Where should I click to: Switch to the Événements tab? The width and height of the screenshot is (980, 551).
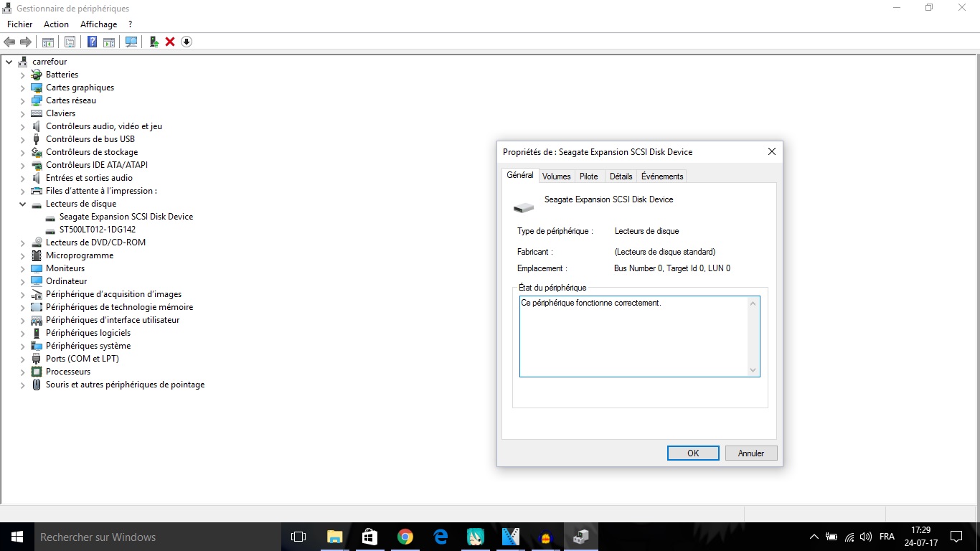[x=663, y=176]
